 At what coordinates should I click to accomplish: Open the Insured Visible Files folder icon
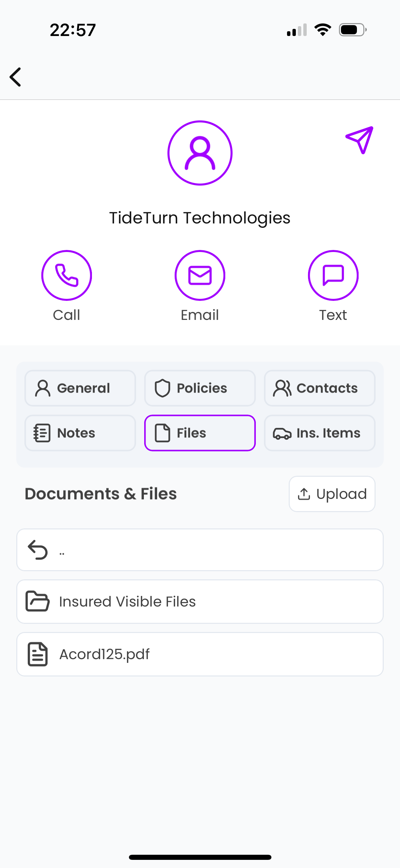(x=37, y=601)
